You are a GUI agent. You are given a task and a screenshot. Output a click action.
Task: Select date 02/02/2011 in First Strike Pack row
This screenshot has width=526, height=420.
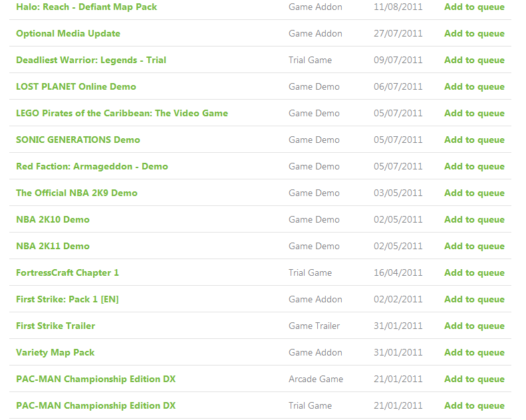[398, 299]
